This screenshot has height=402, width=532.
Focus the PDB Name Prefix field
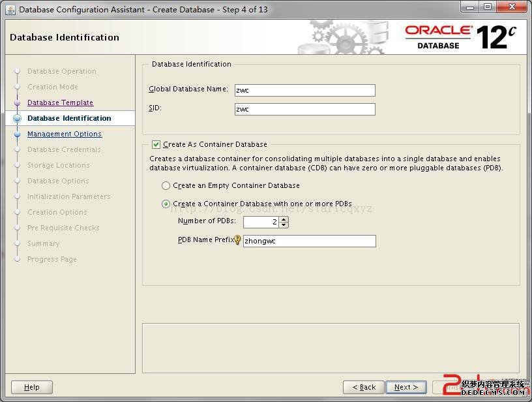click(x=310, y=241)
